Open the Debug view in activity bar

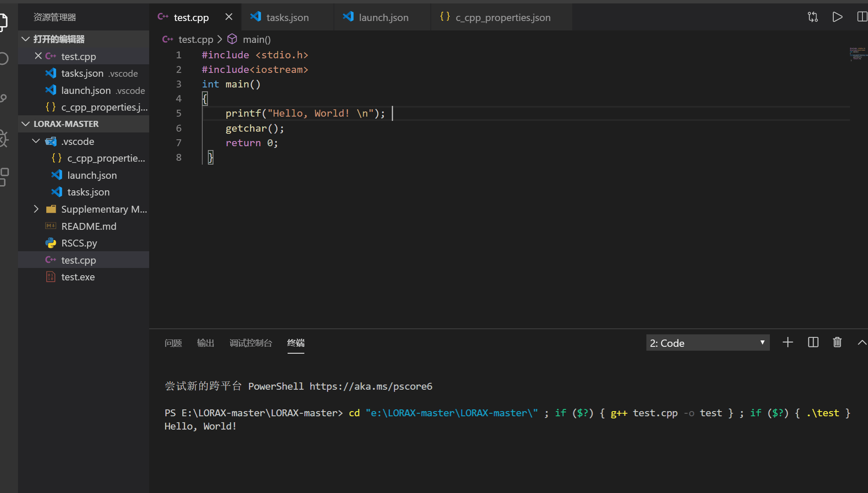tap(4, 138)
